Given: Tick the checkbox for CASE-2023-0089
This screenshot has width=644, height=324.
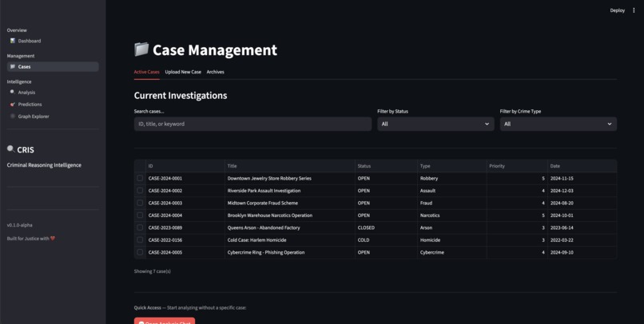Looking at the screenshot, I should click(x=140, y=227).
